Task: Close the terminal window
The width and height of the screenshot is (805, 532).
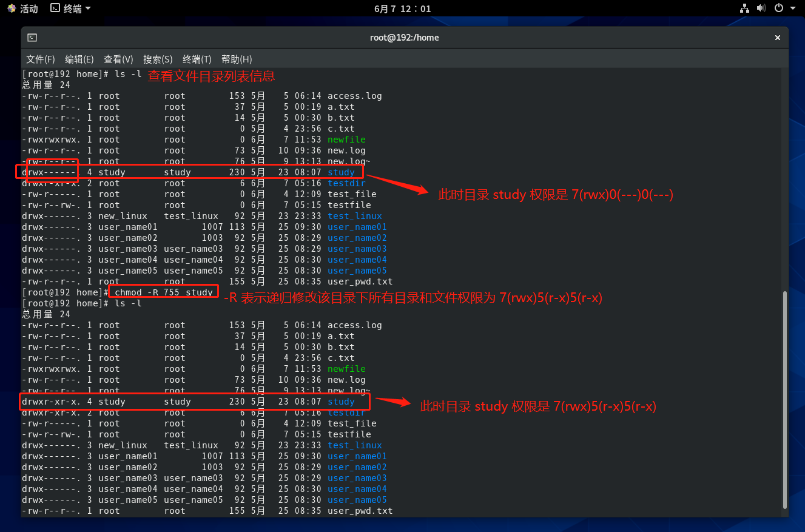Action: tap(777, 38)
